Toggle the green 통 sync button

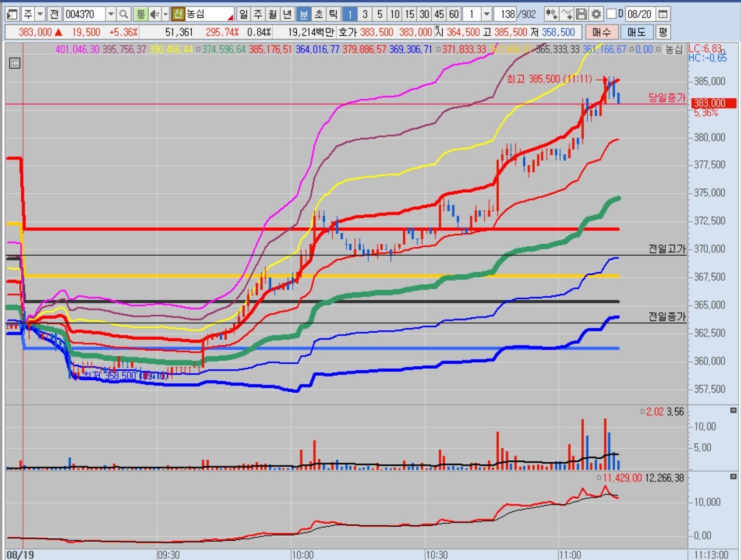140,14
